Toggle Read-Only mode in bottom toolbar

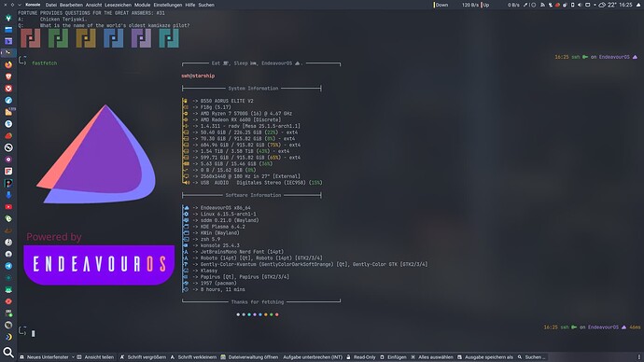pos(361,357)
